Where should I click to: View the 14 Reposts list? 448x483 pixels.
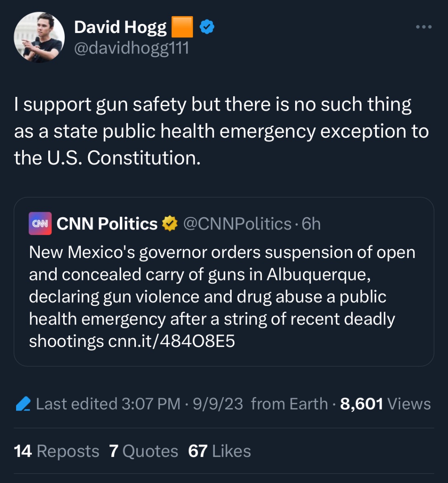coord(57,451)
